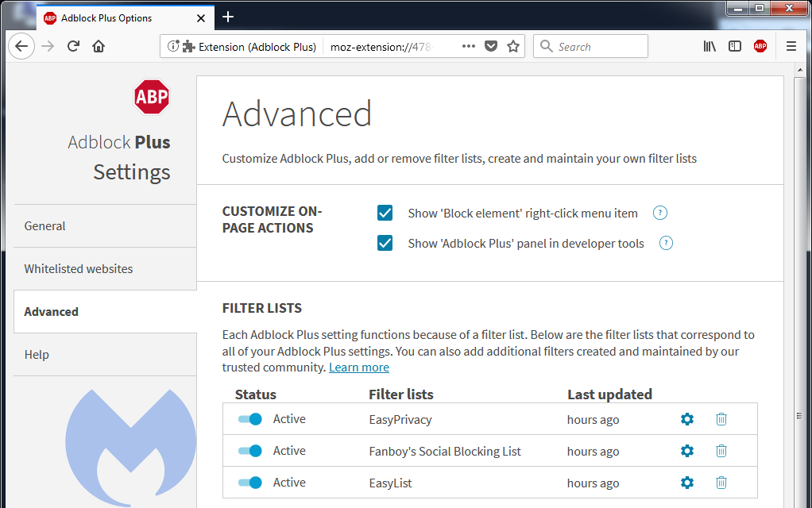Toggle the sidebars toolbar icon
Image resolution: width=812 pixels, height=508 pixels.
click(735, 47)
